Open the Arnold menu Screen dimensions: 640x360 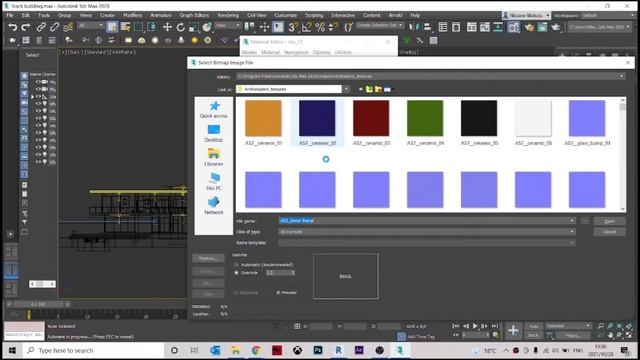click(395, 15)
